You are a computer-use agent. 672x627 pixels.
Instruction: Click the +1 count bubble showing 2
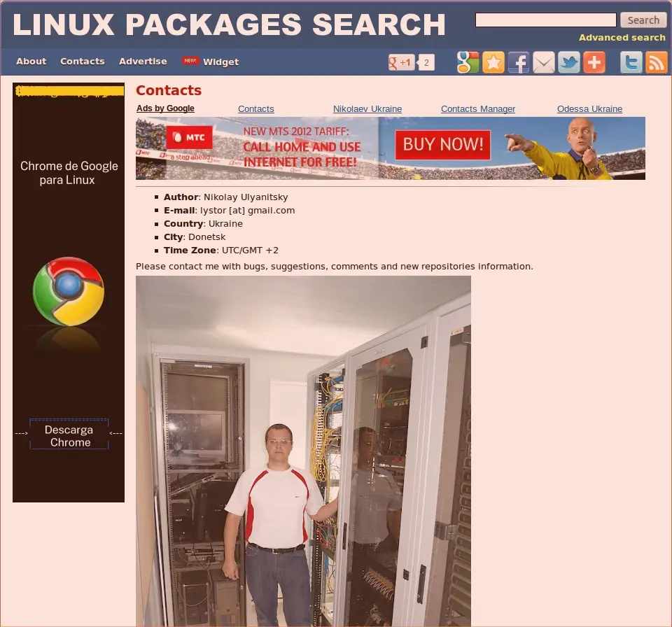point(426,62)
